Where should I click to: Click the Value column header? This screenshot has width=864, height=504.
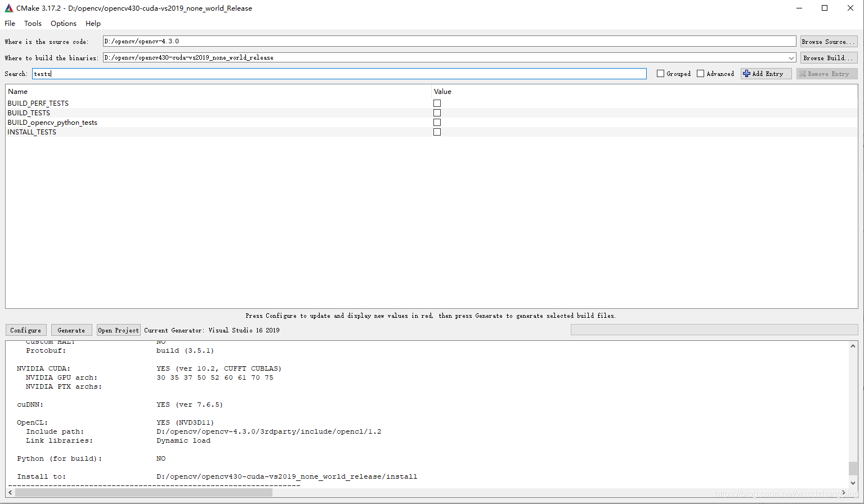443,92
